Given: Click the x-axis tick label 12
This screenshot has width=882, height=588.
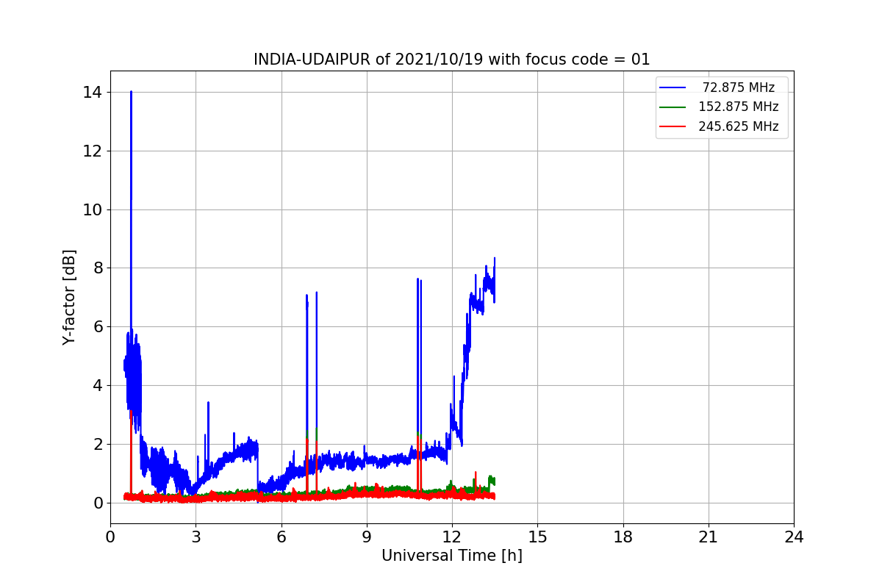Looking at the screenshot, I should pyautogui.click(x=452, y=537).
